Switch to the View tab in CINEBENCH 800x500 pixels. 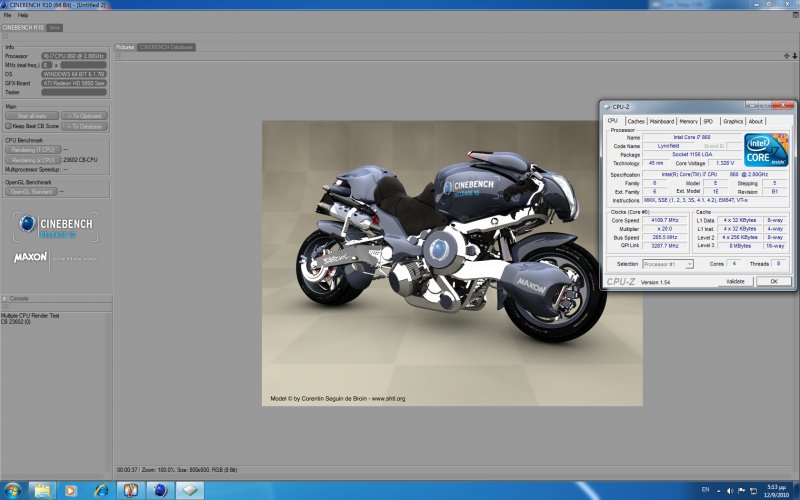[x=54, y=28]
